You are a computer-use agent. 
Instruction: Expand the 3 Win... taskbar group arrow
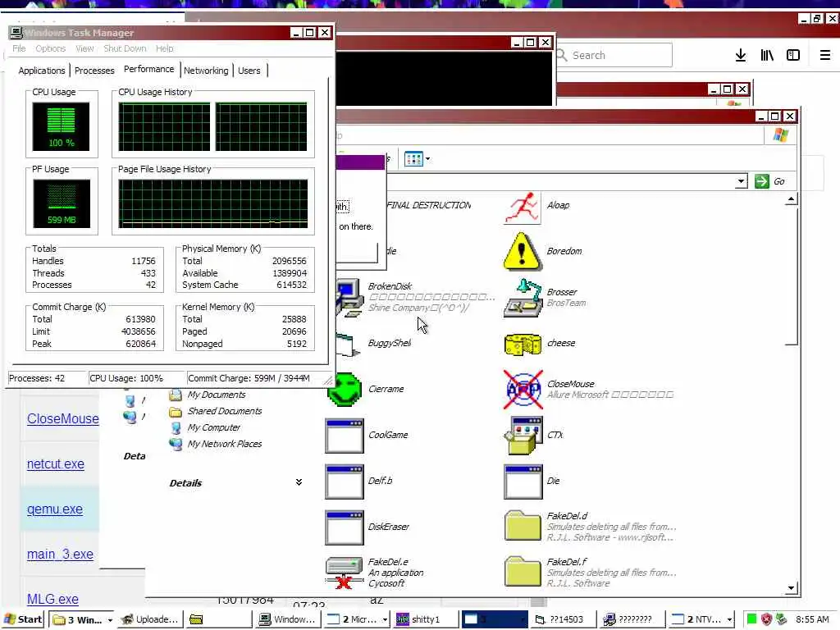[x=110, y=620]
